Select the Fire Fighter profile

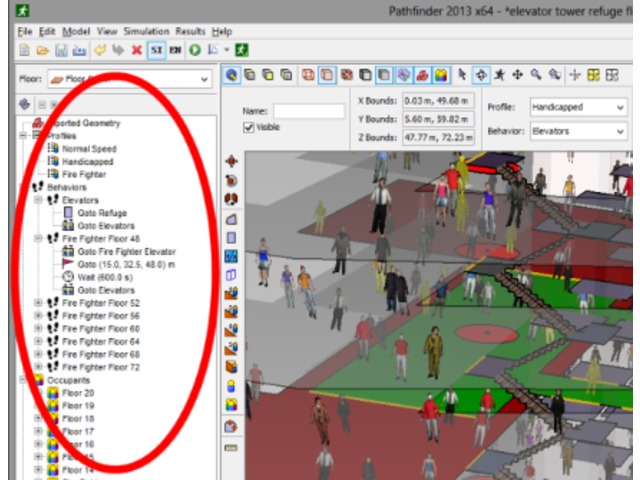click(83, 174)
